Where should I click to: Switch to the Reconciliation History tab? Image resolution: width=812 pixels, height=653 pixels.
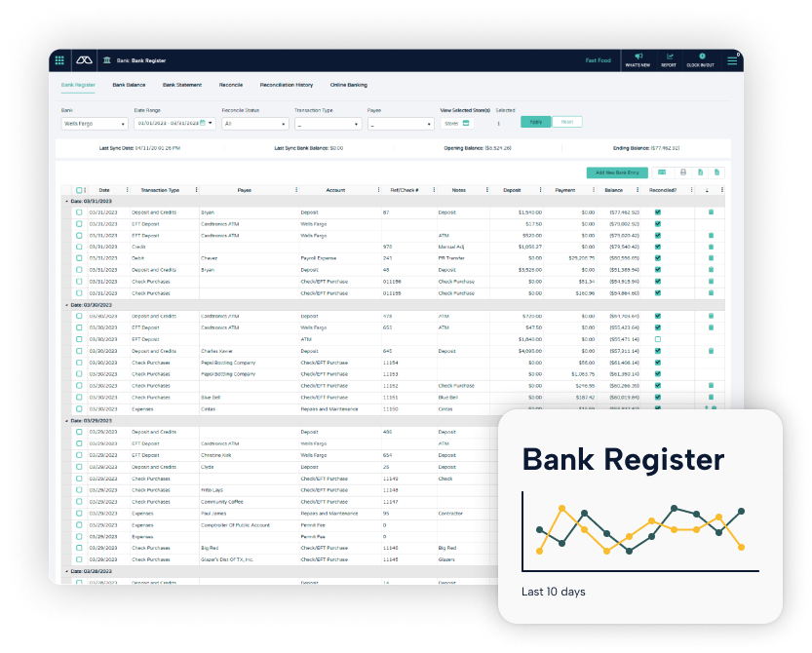[287, 85]
